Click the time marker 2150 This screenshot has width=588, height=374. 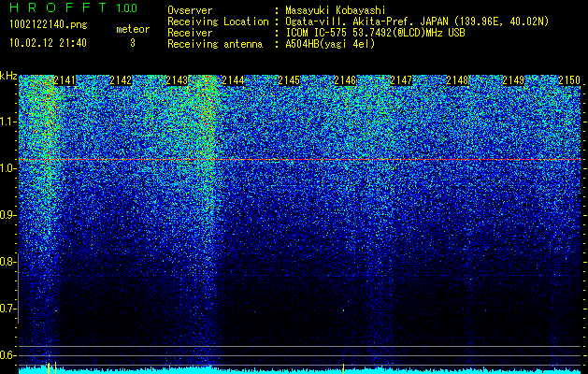coord(569,80)
